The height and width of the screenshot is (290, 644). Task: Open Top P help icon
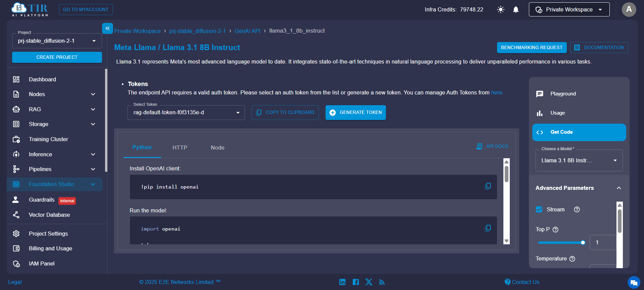tap(555, 230)
